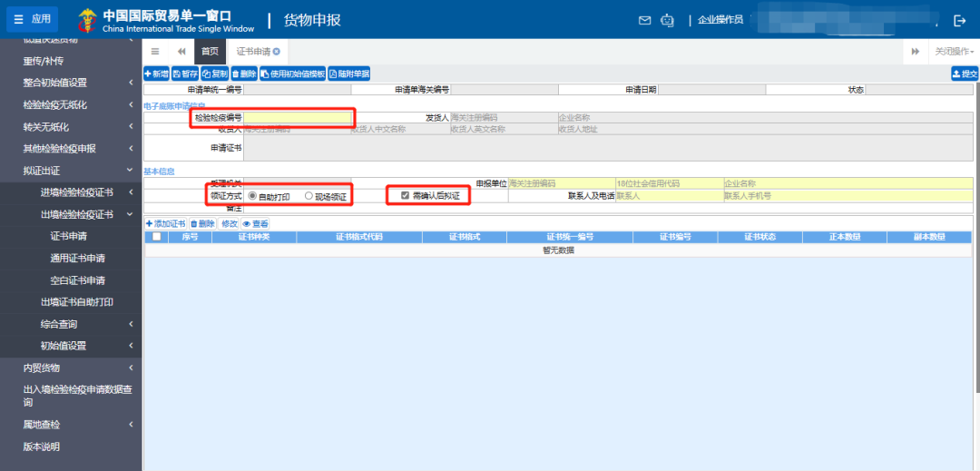Expand 整合初始值设置 sidebar menu

point(71,83)
